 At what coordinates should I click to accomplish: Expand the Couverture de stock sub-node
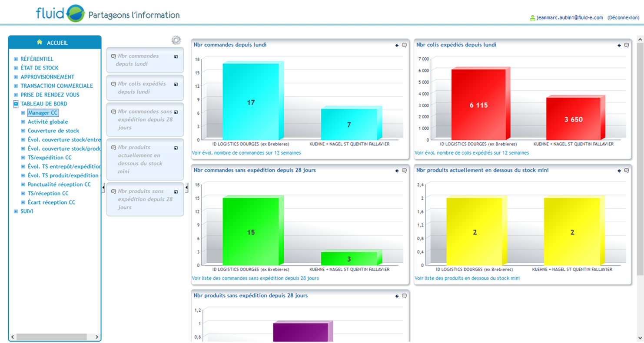pyautogui.click(x=23, y=131)
